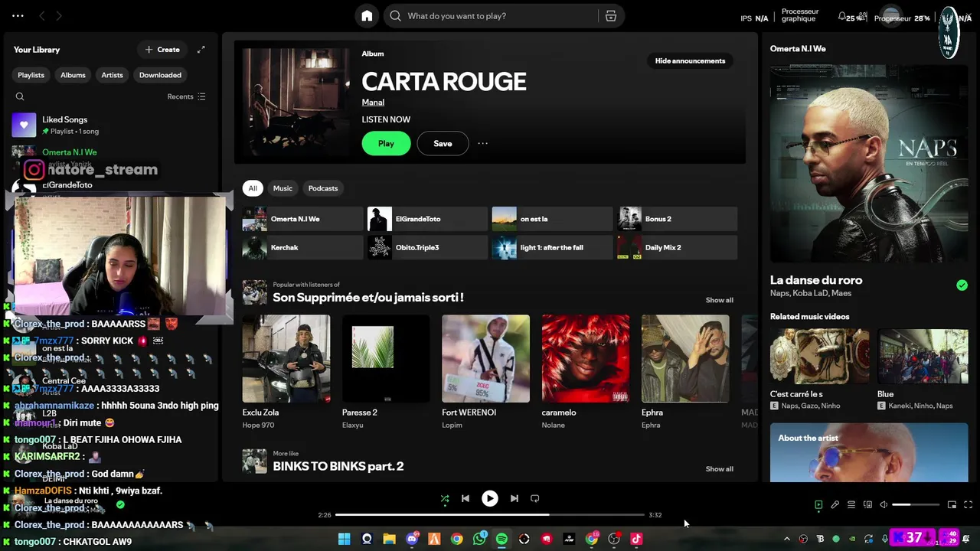Open Obito.Triple3 shortcut tile

[427, 247]
